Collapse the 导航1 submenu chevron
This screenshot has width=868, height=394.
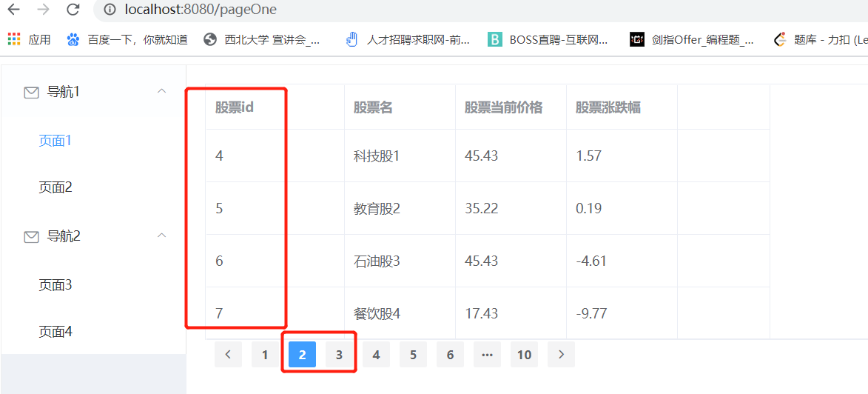coord(161,91)
